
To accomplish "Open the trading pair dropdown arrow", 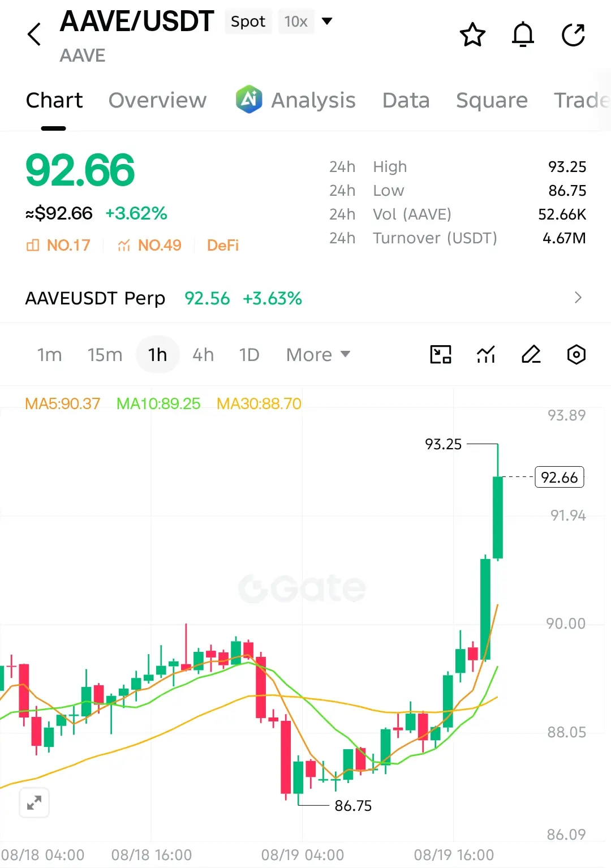I will tap(326, 22).
